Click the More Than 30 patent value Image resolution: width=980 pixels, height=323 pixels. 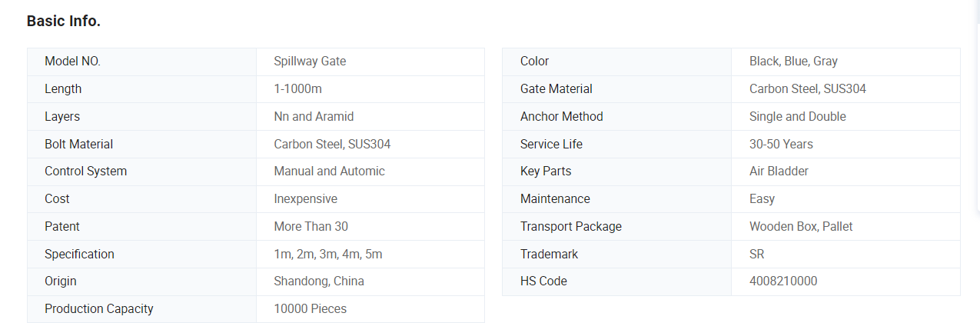(311, 227)
